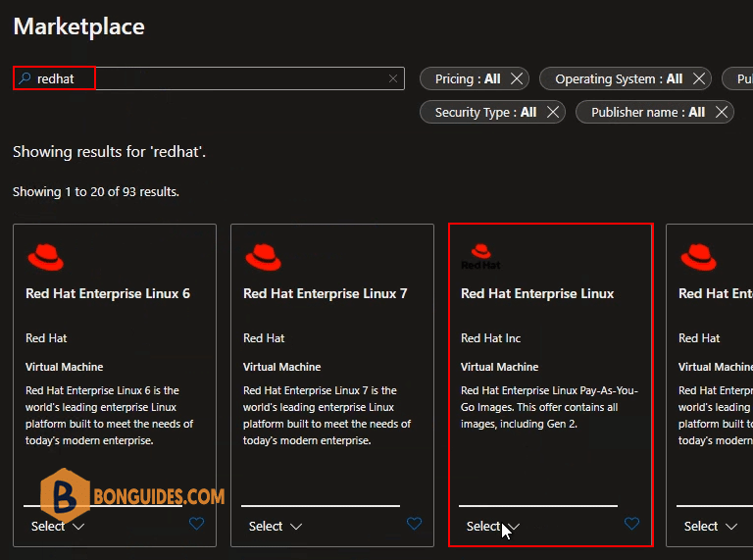
Task: Click the 'Red Hat Inc' publisher text
Action: click(x=491, y=338)
